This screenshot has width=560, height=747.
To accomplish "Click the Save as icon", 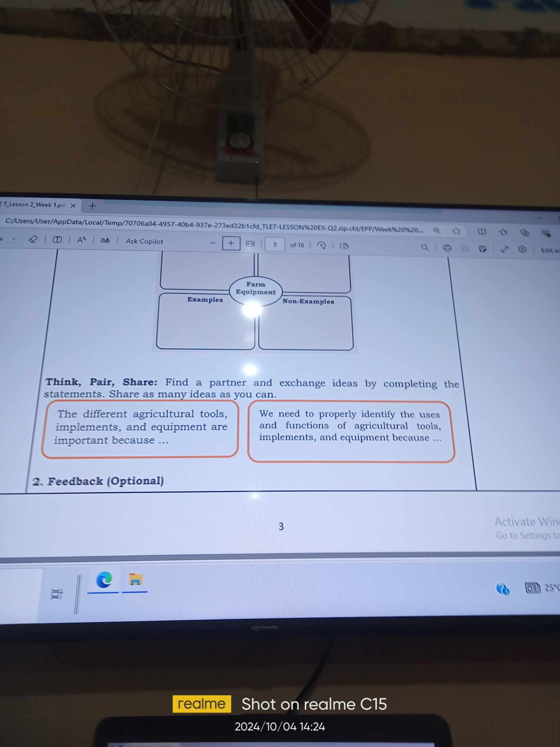I will click(x=483, y=249).
